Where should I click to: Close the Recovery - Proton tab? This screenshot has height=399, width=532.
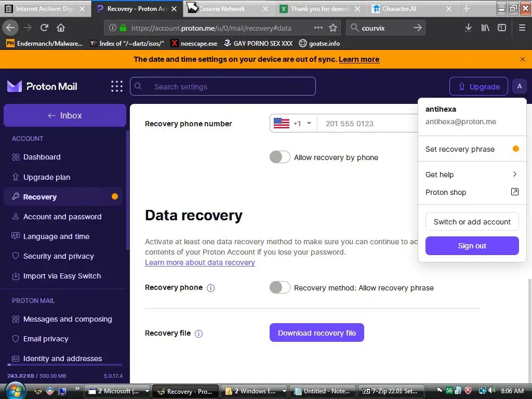pyautogui.click(x=174, y=9)
